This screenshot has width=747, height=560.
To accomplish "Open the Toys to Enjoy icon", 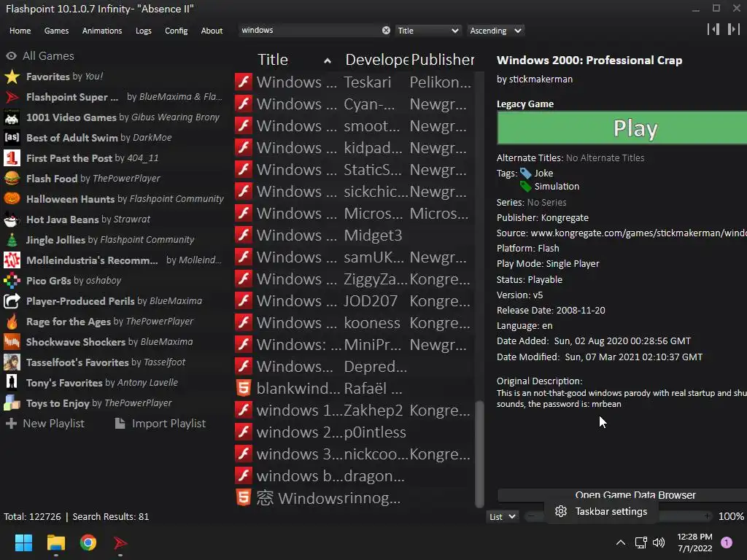I will click(12, 403).
